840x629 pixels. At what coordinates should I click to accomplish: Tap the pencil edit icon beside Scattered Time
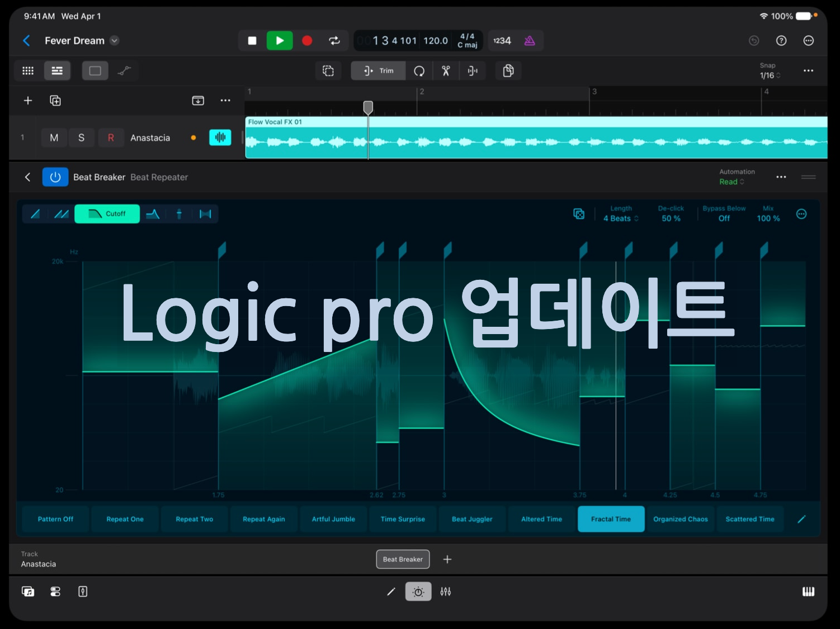(x=801, y=519)
